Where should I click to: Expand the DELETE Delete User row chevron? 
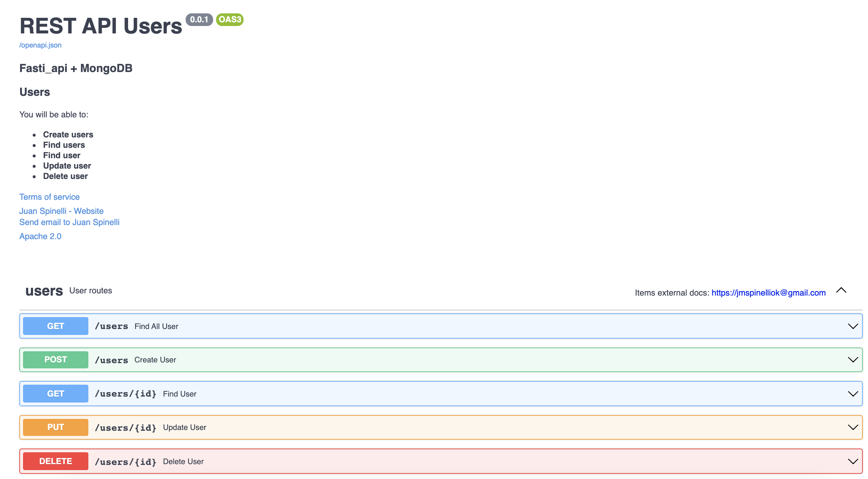tap(853, 461)
